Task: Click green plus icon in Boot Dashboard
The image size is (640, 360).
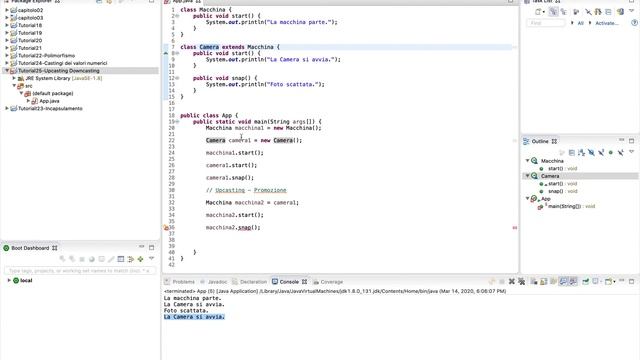Action: point(140,259)
